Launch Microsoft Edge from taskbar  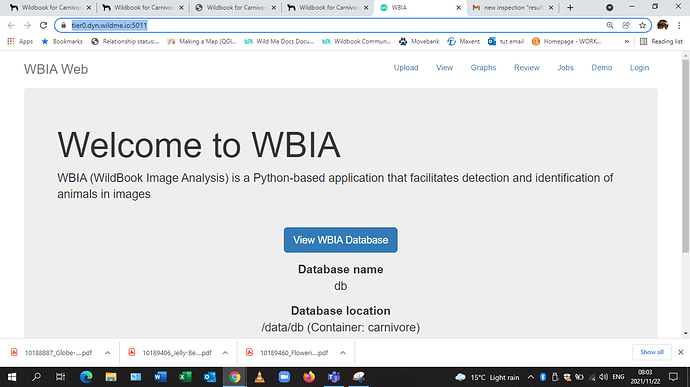coord(86,377)
